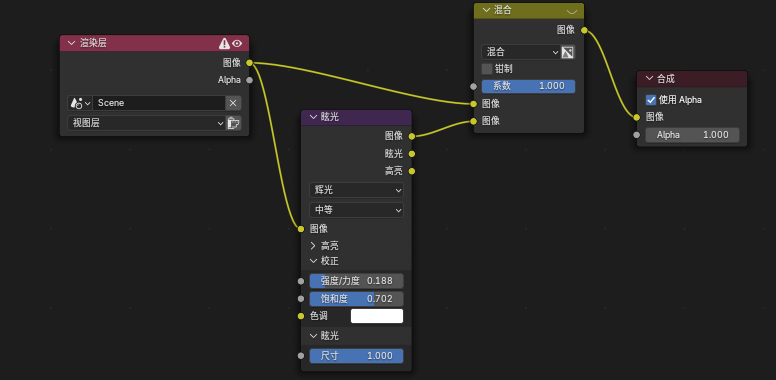This screenshot has width=776, height=380.
Task: Click the 强度/力度 0.188 slider
Action: (356, 281)
